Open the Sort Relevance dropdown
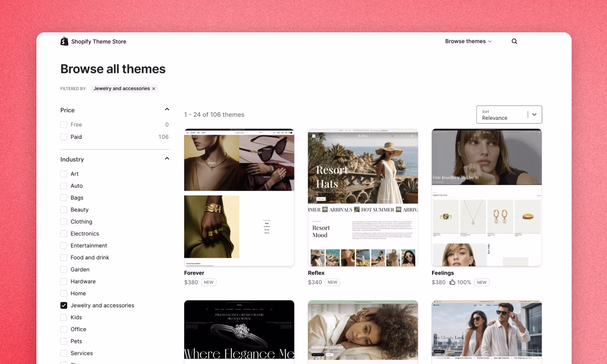Image resolution: width=607 pixels, height=364 pixels. 509,115
